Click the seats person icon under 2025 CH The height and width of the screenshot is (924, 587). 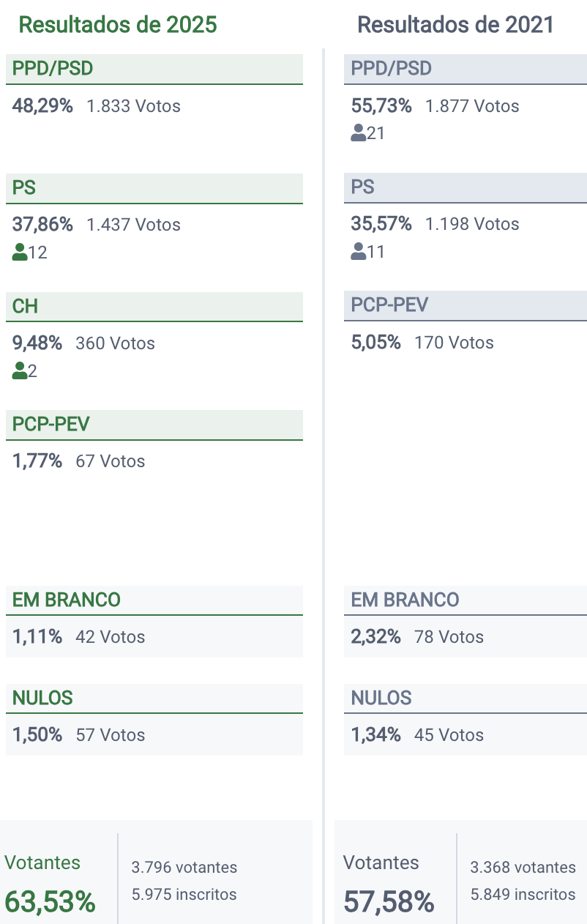click(20, 371)
